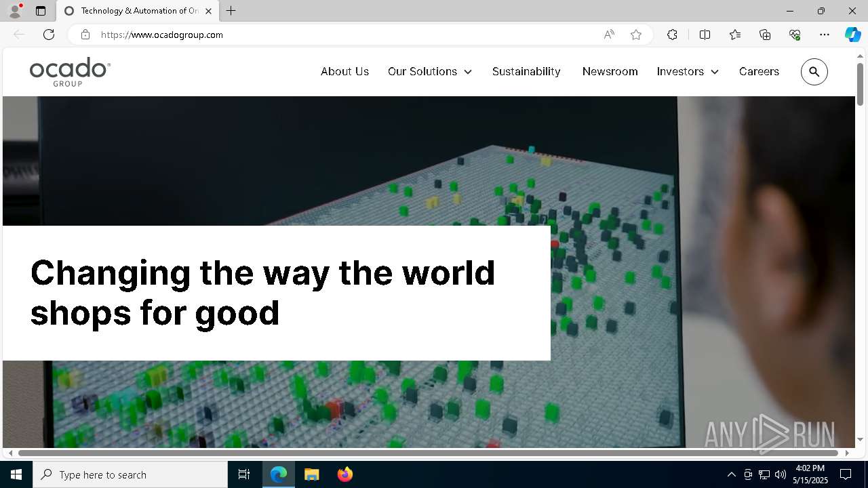Click the taskbar search box
This screenshot has width=868, height=488.
130,474
